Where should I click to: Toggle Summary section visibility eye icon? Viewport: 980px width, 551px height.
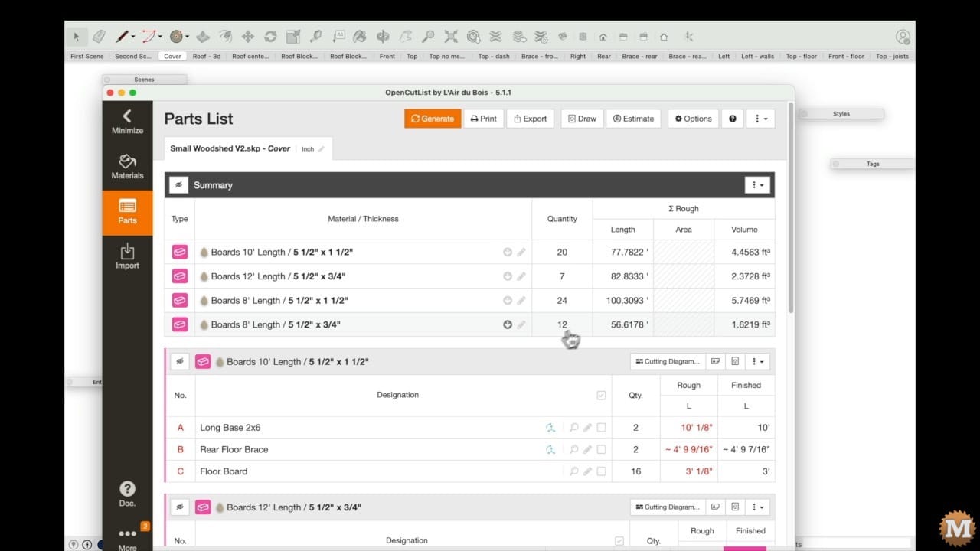(178, 185)
